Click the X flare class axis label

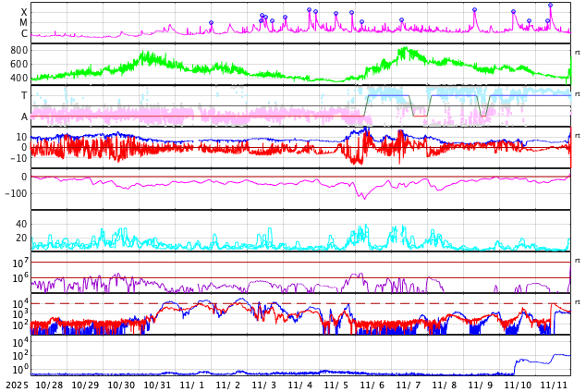(24, 12)
